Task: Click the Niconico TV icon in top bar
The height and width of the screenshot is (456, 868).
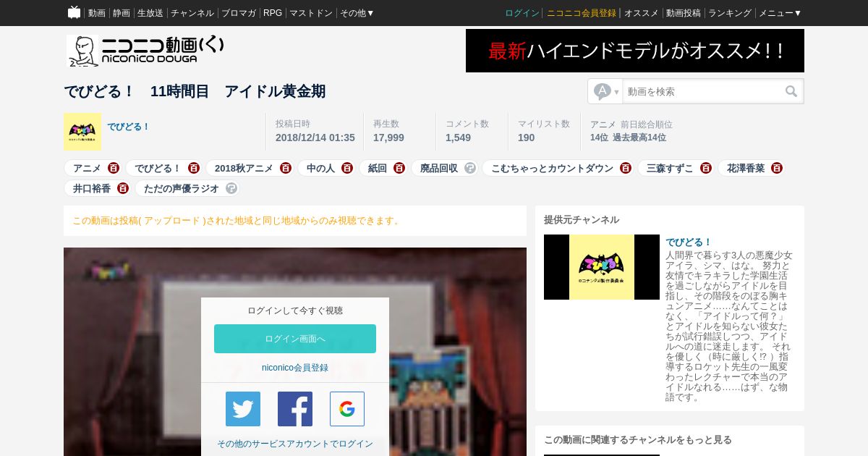Action: coord(74,12)
